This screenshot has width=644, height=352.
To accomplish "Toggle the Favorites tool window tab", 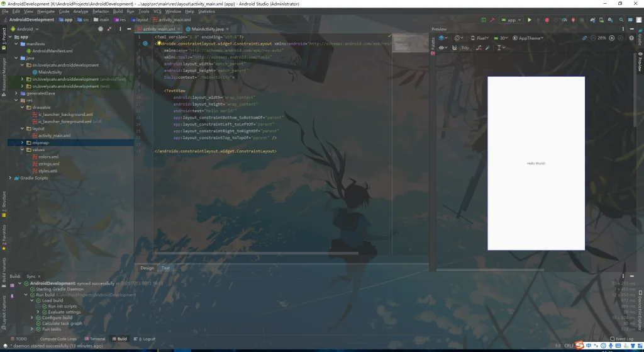I will [4, 237].
